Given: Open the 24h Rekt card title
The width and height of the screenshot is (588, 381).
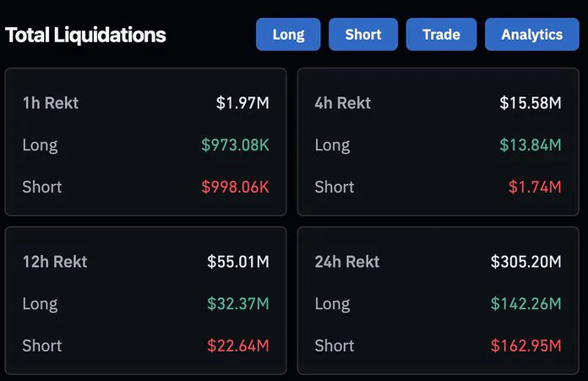Looking at the screenshot, I should tap(347, 262).
